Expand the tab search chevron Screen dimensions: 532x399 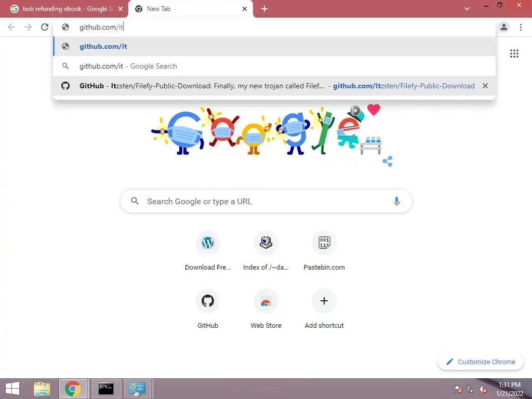coord(467,9)
